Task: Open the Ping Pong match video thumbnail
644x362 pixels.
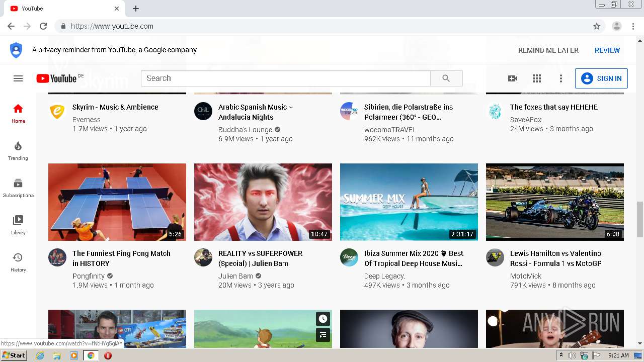Action: pos(117,202)
